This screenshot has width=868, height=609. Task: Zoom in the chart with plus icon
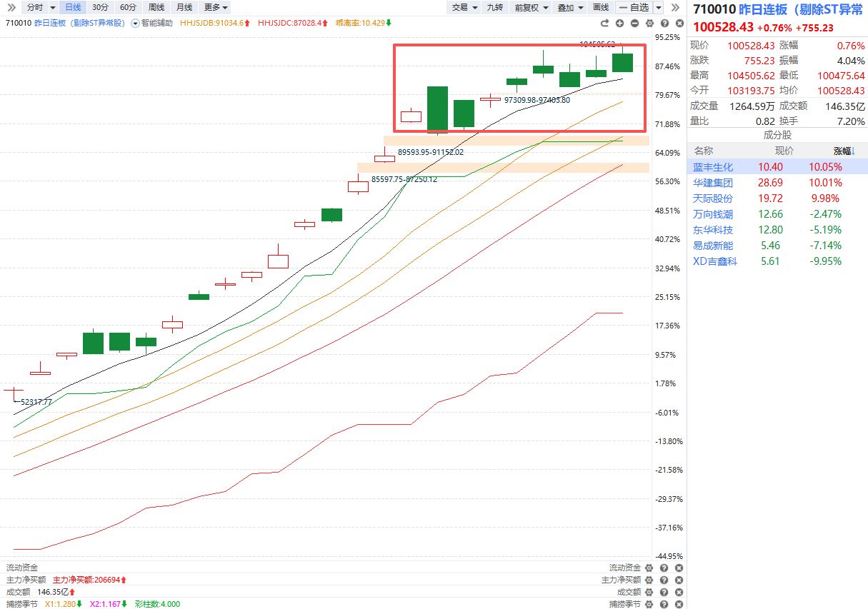pyautogui.click(x=619, y=24)
